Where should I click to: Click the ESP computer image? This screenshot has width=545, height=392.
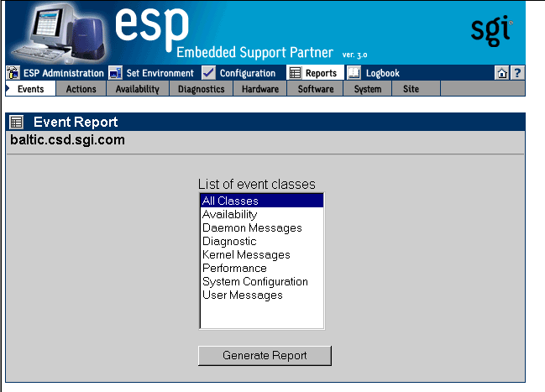57,33
